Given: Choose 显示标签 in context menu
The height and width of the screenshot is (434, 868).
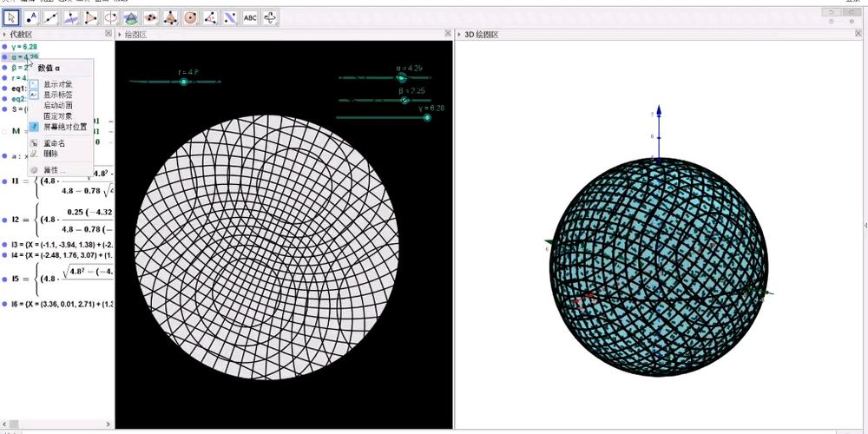Looking at the screenshot, I should 57,95.
